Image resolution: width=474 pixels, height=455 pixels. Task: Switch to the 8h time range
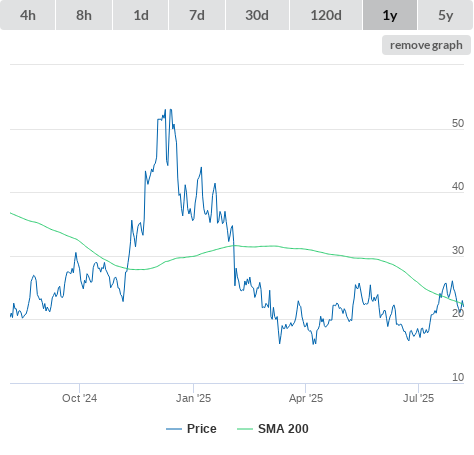pyautogui.click(x=84, y=15)
